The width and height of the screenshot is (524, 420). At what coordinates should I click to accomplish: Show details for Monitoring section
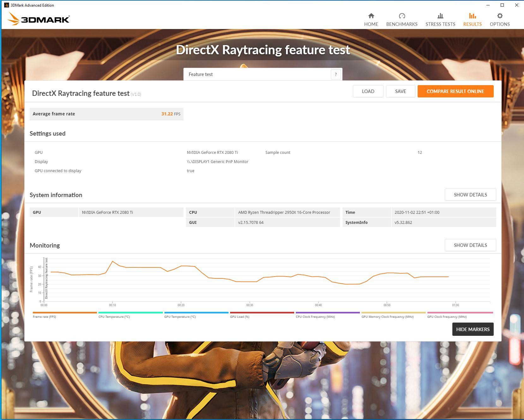[x=470, y=245]
